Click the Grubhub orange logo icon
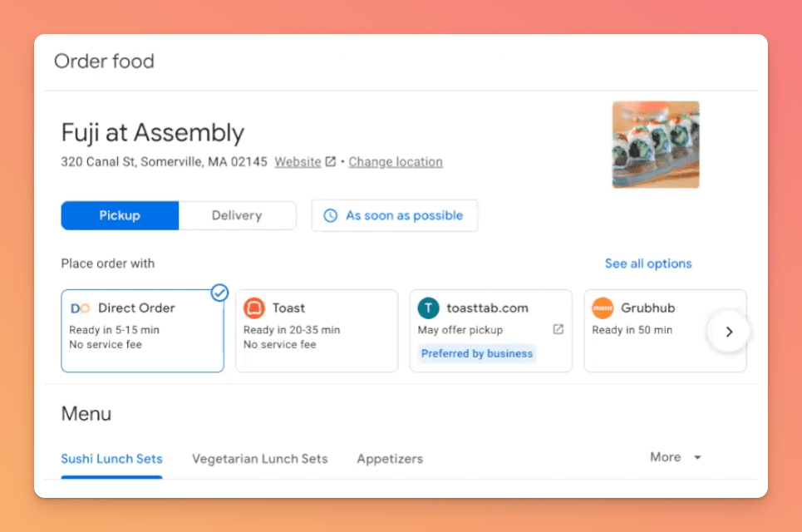The width and height of the screenshot is (802, 532). tap(603, 308)
